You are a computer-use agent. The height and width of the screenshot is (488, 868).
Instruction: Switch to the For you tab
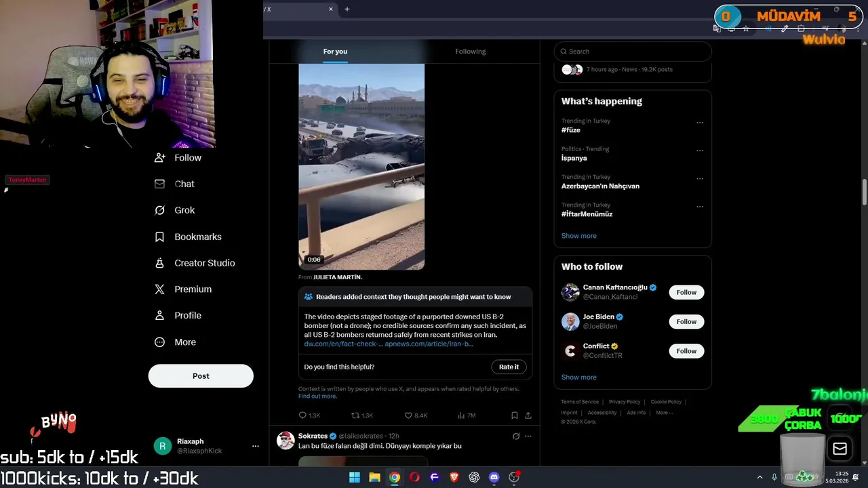coord(335,52)
